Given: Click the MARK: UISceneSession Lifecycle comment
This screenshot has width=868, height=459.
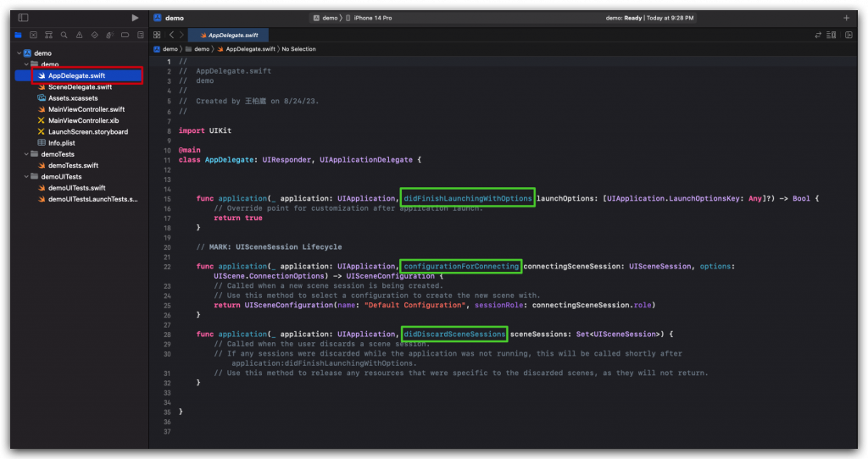Looking at the screenshot, I should pyautogui.click(x=269, y=247).
